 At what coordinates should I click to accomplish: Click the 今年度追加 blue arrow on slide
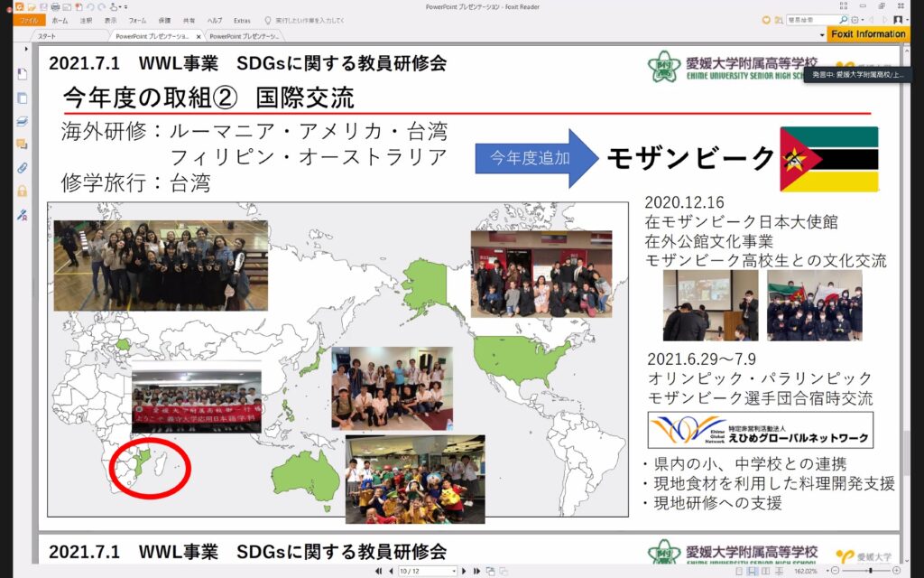(x=537, y=158)
